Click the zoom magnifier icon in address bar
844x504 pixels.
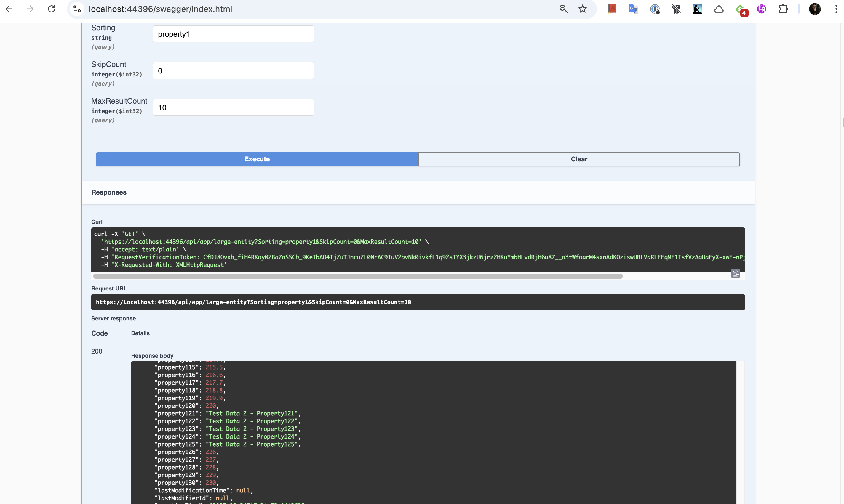click(x=563, y=9)
